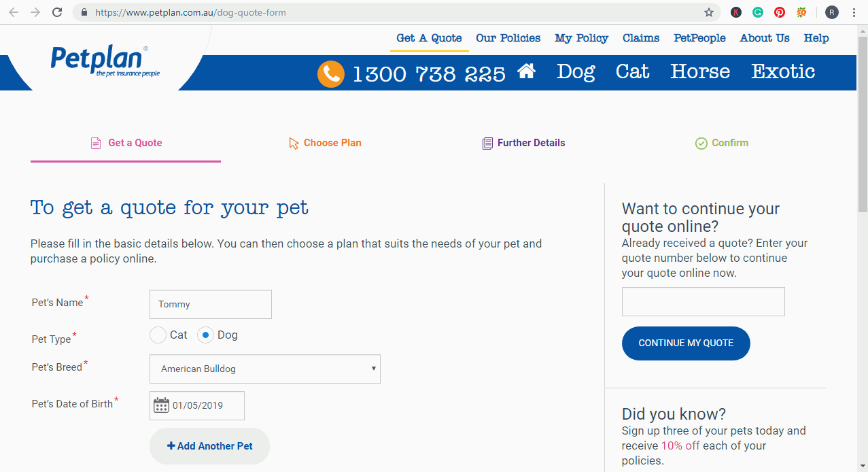Image resolution: width=868 pixels, height=472 pixels.
Task: Select the Dog radio button for Pet Type
Action: click(205, 335)
